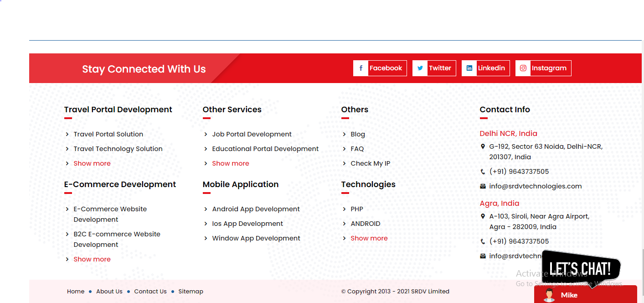Open the Sitemap page link

[x=191, y=291]
